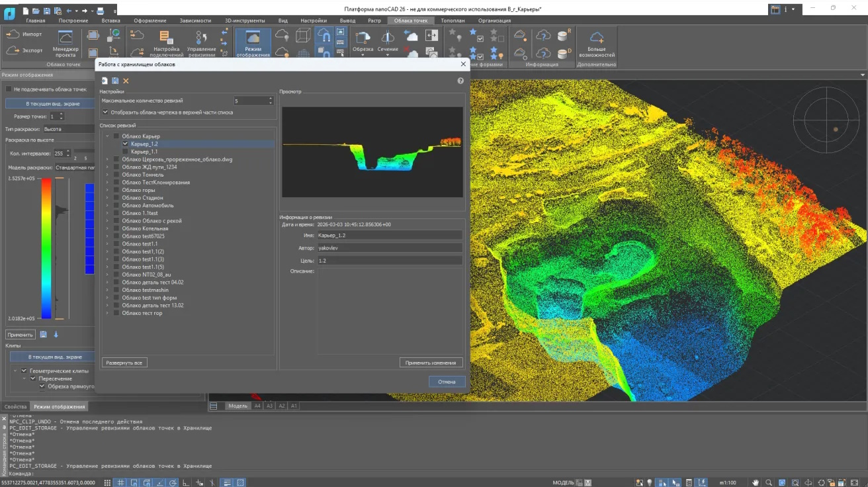Toggle the grid display icon in status bar

point(121,482)
